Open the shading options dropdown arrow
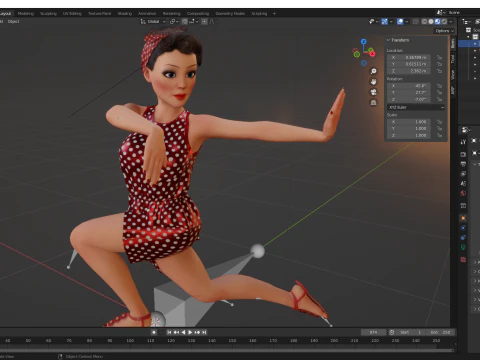The width and height of the screenshot is (480, 360). point(451,21)
